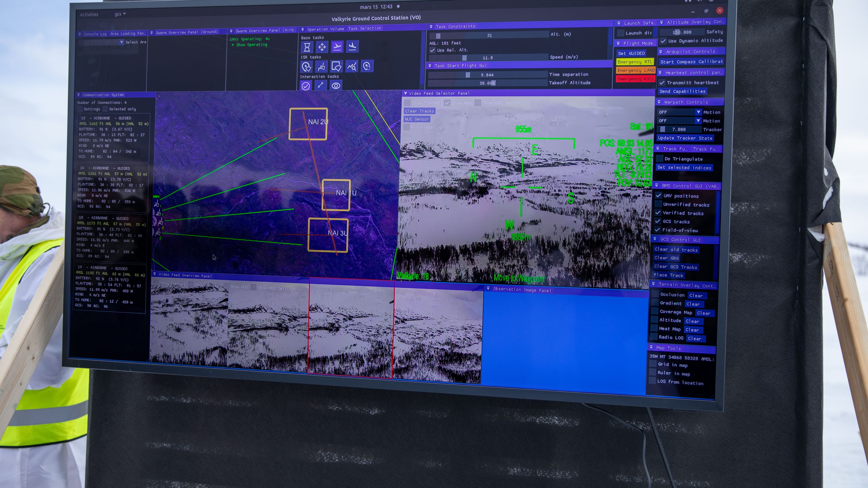Toggle Transmitt heartbeat checkbox

(662, 82)
